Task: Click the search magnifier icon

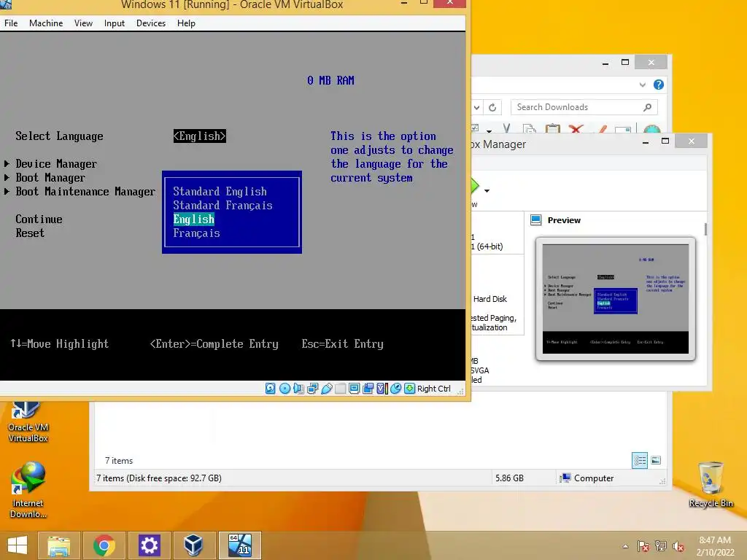Action: tap(647, 107)
